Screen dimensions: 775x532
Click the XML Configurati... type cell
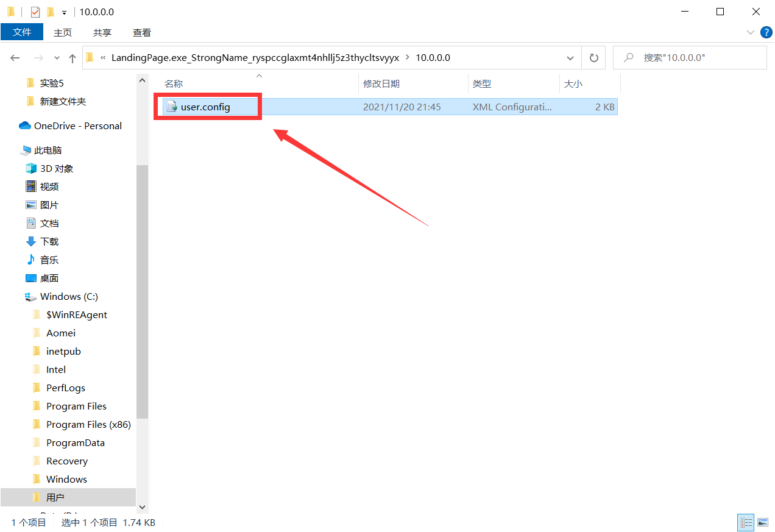tap(512, 107)
